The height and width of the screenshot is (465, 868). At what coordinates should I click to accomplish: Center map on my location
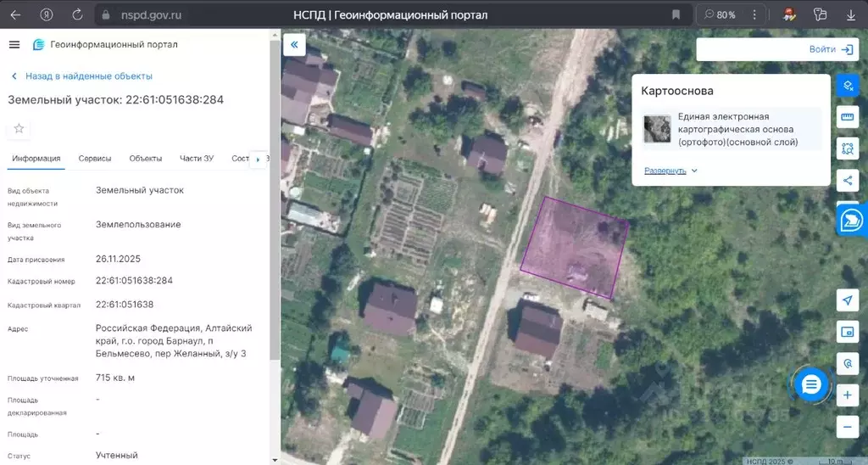pyautogui.click(x=847, y=300)
